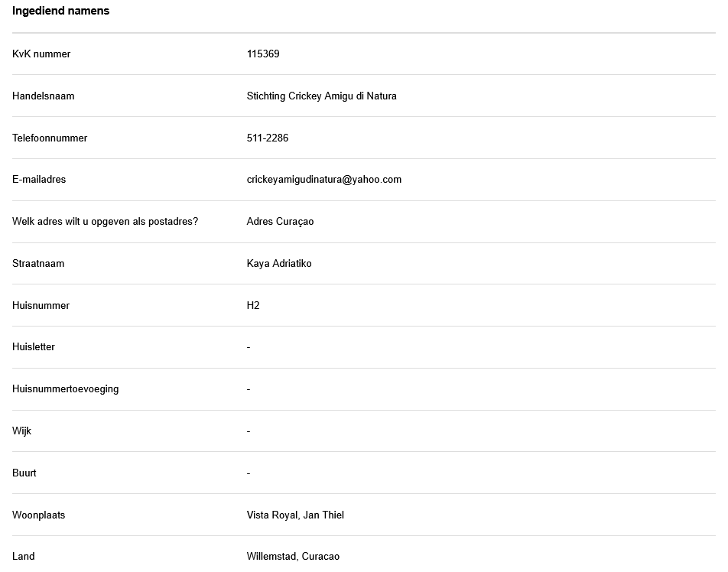
Task: Click the Handelsnaam label
Action: (44, 96)
